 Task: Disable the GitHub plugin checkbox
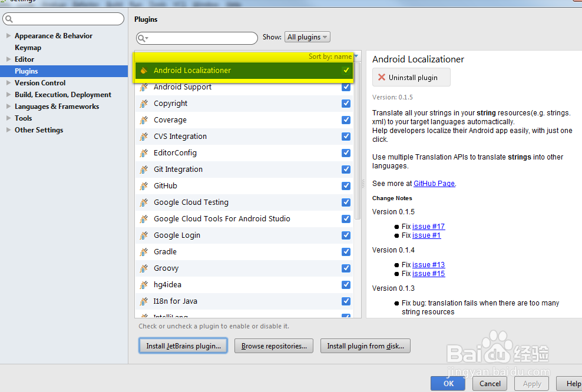345,185
